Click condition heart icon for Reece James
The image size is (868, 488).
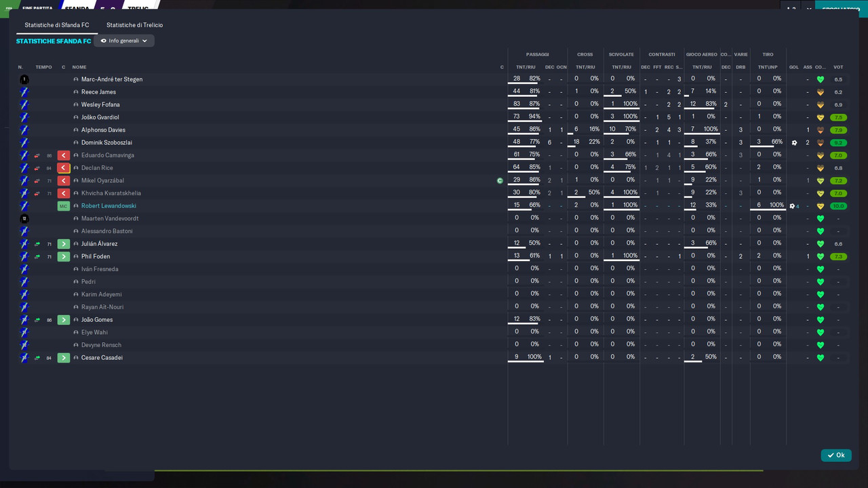[821, 92]
